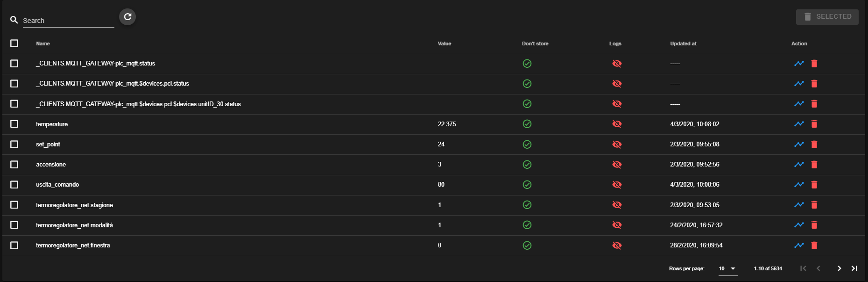Focus the Search input field
Viewport: 868px width, 282px height.
68,21
